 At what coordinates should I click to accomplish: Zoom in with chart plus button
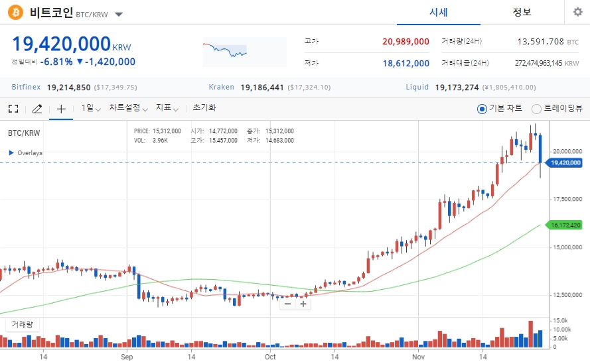tap(303, 304)
